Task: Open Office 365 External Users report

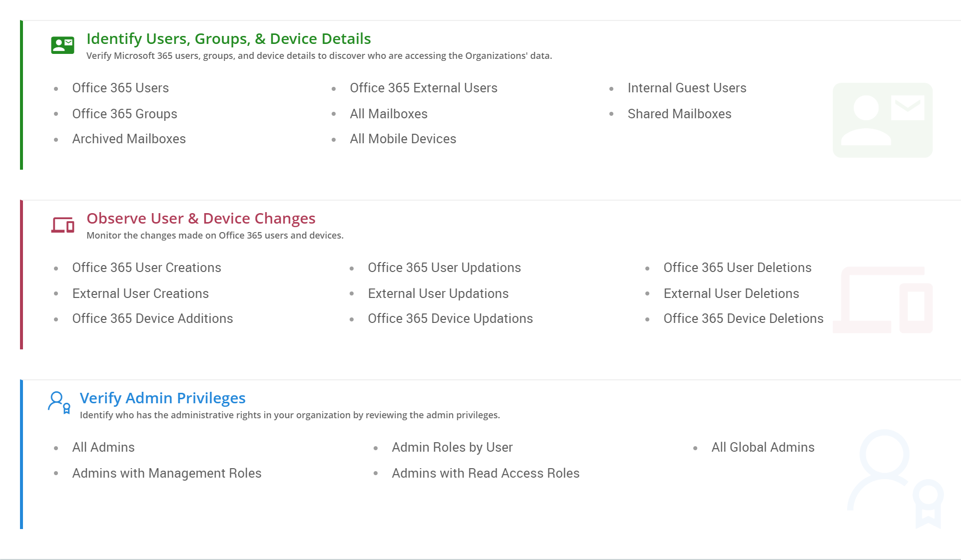Action: point(424,88)
